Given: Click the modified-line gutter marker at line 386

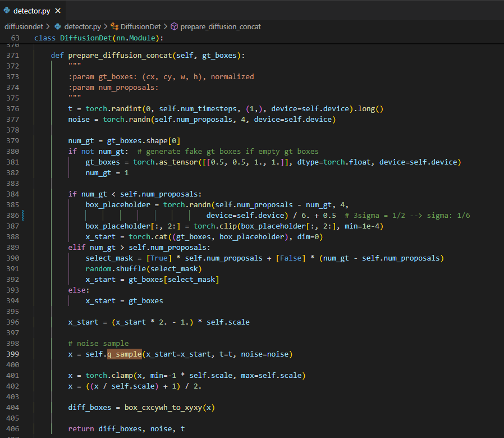Looking at the screenshot, I should tap(22, 216).
